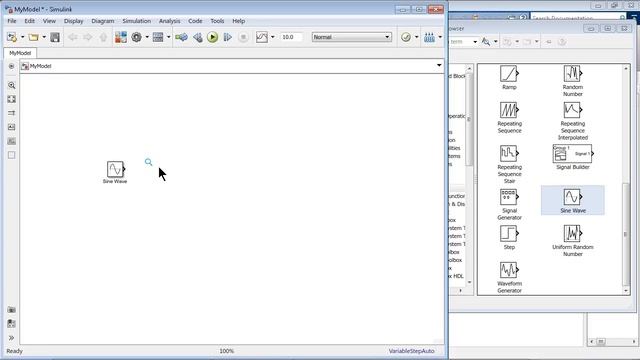Click the Build Model toolbar icon

429,37
